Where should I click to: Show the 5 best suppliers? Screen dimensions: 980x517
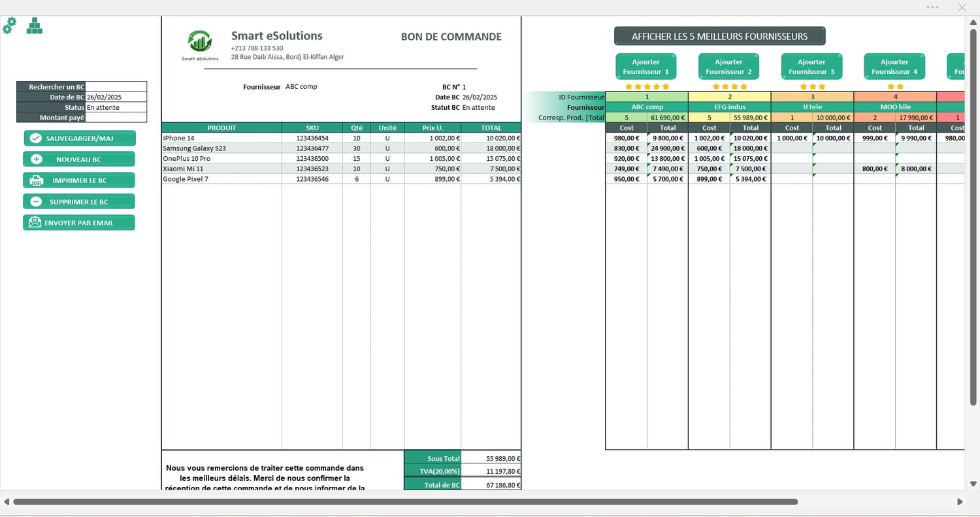pos(719,36)
